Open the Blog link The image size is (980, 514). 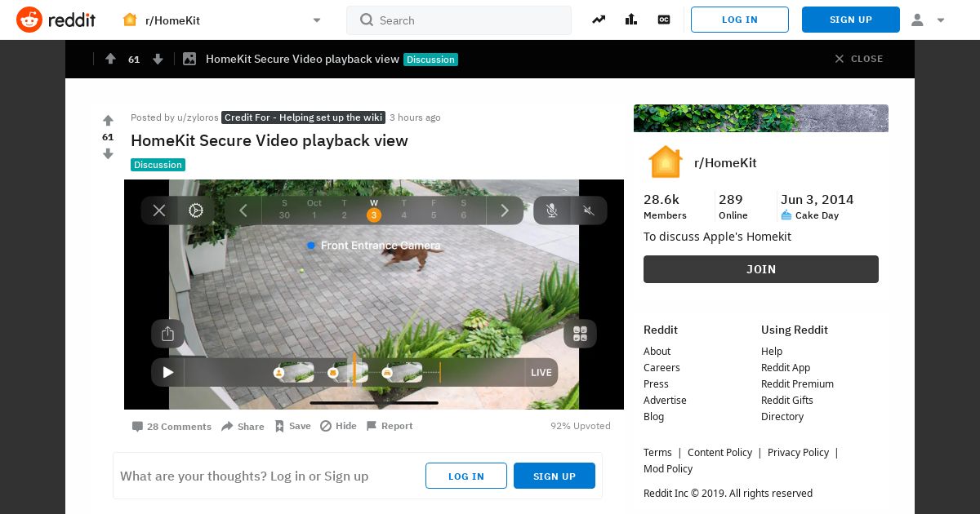[653, 416]
